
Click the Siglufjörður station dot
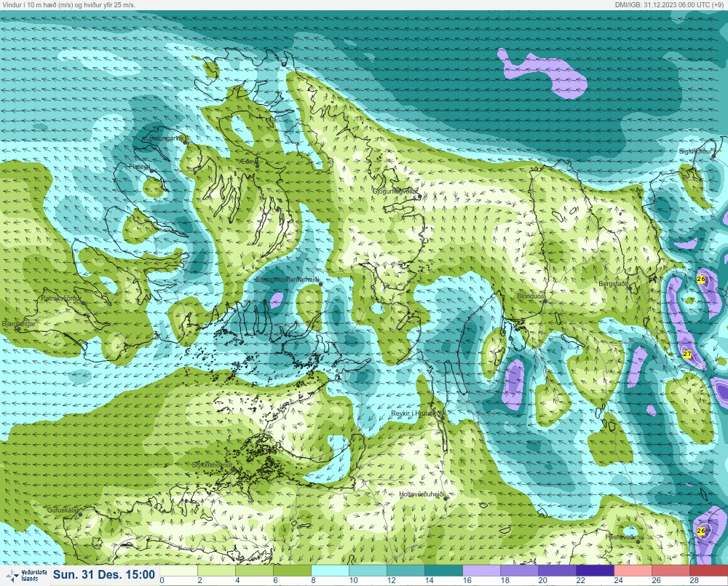pyautogui.click(x=714, y=156)
